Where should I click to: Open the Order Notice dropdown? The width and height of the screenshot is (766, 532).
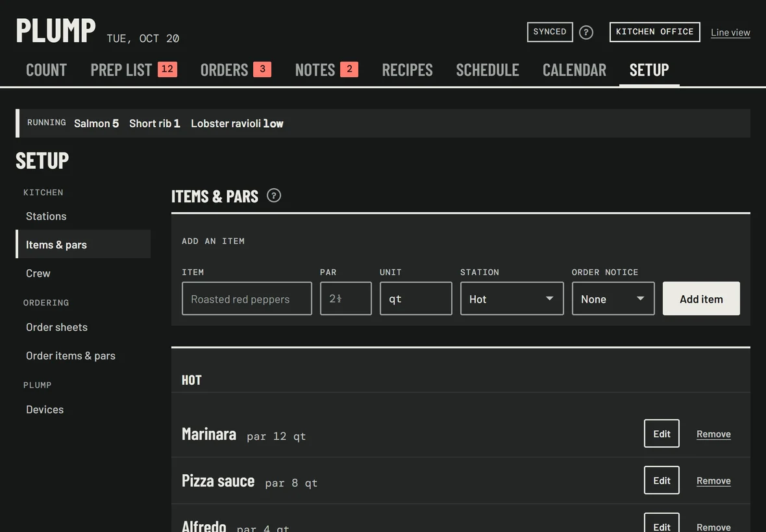[613, 298]
